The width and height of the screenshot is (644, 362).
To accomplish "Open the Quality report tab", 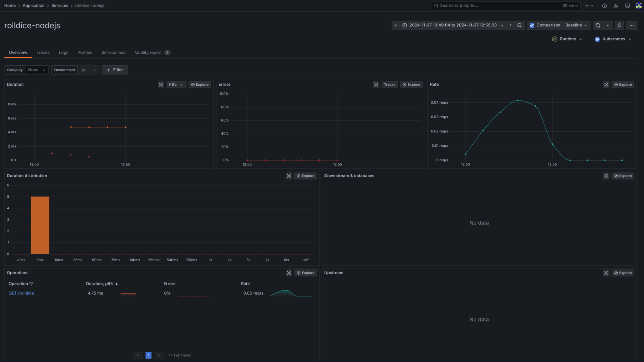I will pyautogui.click(x=148, y=52).
